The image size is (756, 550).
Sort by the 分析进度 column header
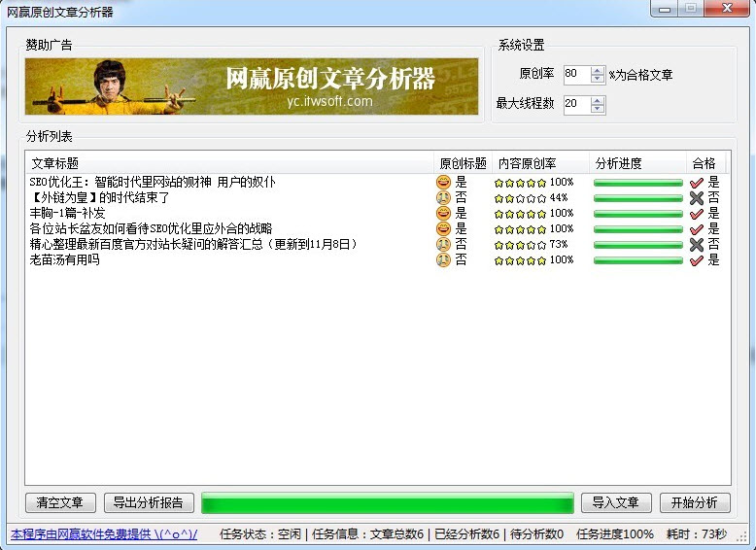pyautogui.click(x=637, y=163)
